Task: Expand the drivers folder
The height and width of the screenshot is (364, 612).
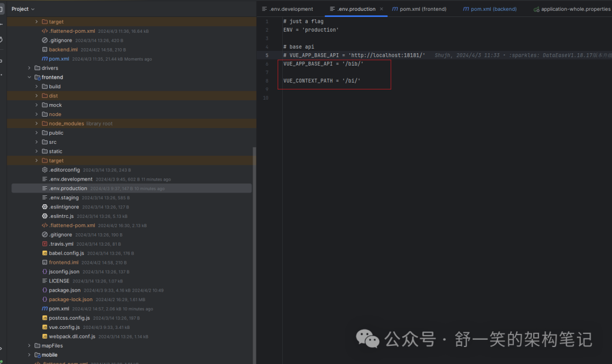Action: [x=29, y=68]
